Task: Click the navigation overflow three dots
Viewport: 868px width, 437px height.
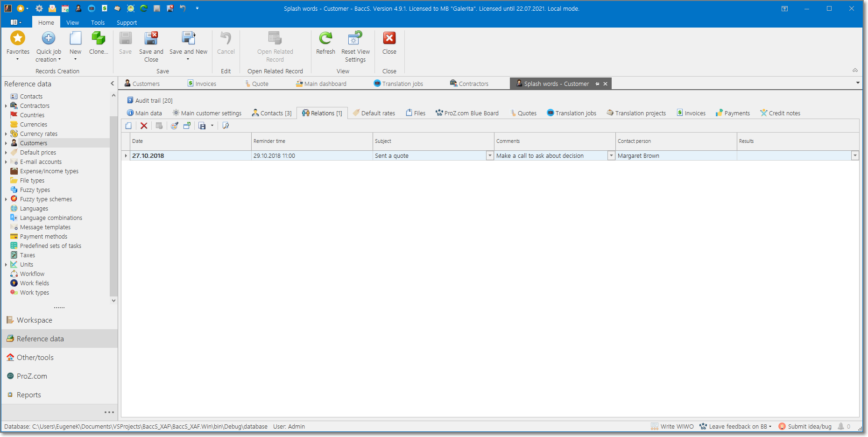Action: pyautogui.click(x=109, y=412)
